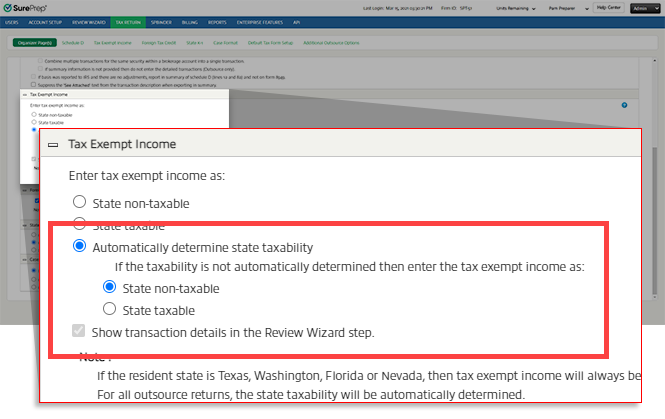Open Review Wizard menu
Viewport: 665px width, 419px height.
[x=89, y=22]
